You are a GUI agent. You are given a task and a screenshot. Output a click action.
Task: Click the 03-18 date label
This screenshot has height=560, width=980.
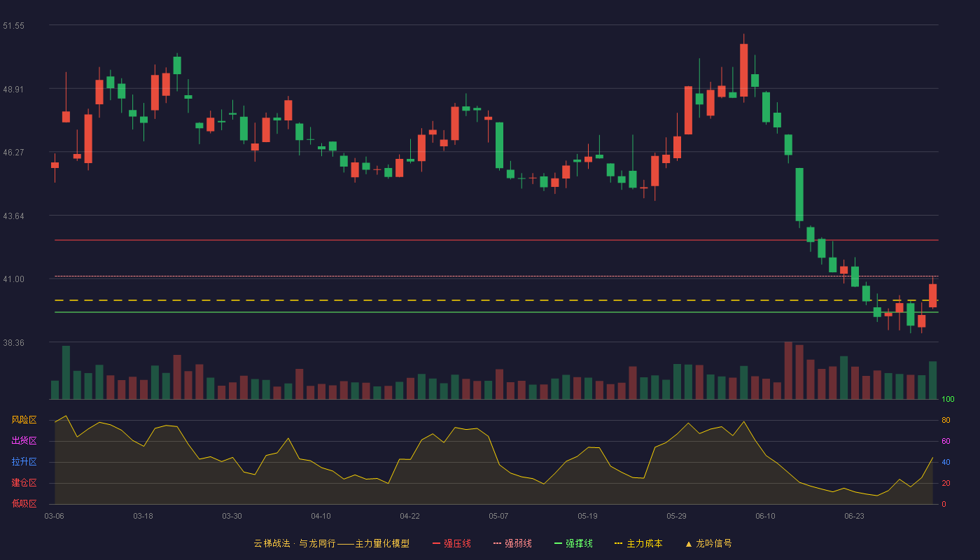tap(143, 516)
